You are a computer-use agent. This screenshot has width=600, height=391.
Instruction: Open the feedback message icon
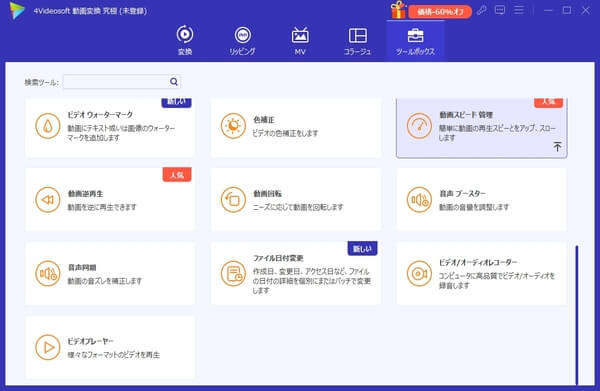500,10
